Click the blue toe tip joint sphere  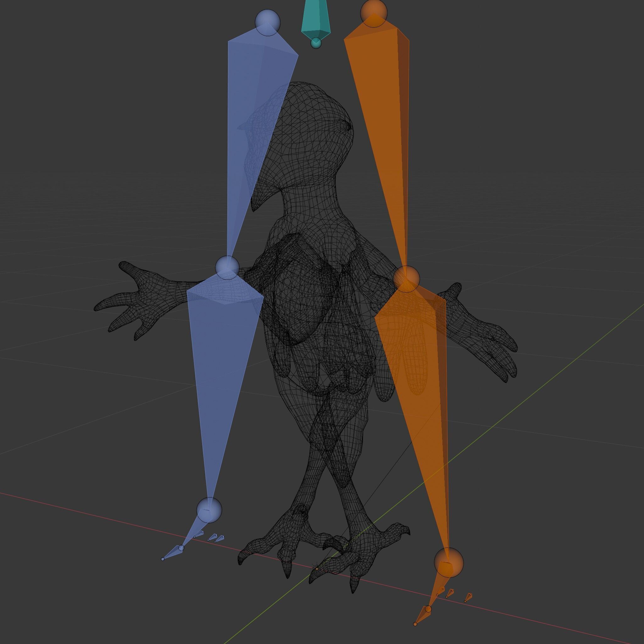(x=163, y=559)
